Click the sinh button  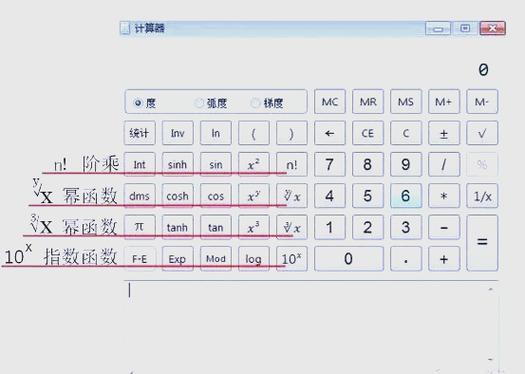click(x=178, y=164)
